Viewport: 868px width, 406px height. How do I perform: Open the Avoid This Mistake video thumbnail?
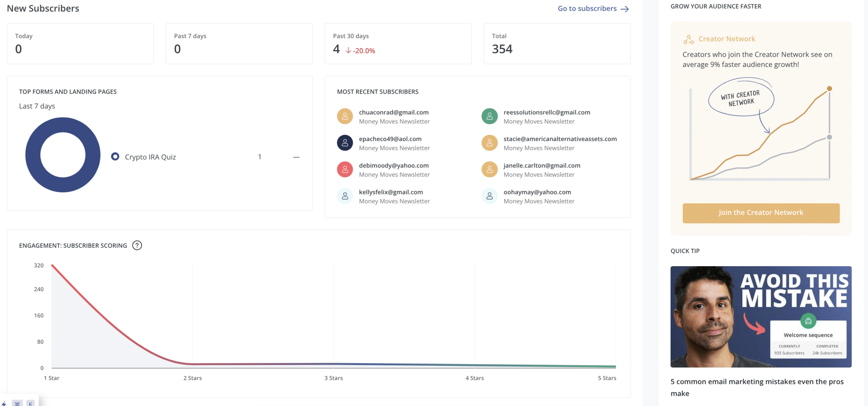click(761, 317)
